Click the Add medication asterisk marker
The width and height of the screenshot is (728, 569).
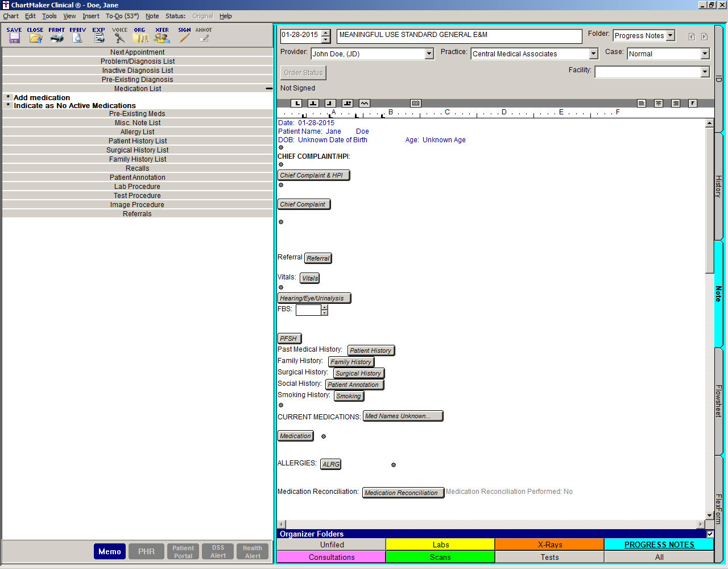click(x=8, y=97)
